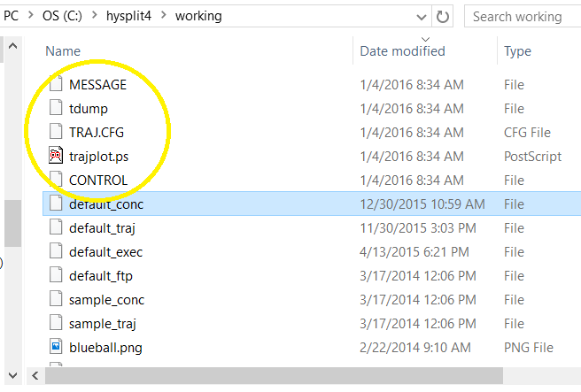The height and width of the screenshot is (392, 581).
Task: Click the CONTROL file icon
Action: coord(57,181)
